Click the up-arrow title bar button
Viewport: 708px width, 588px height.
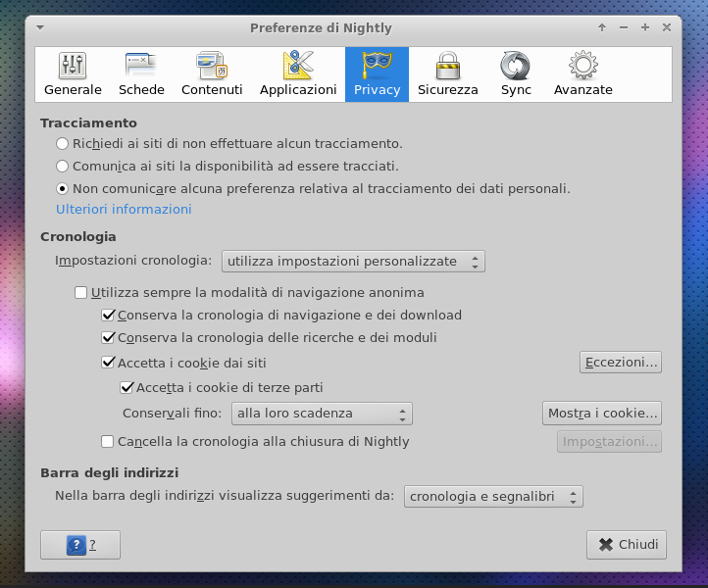(602, 27)
